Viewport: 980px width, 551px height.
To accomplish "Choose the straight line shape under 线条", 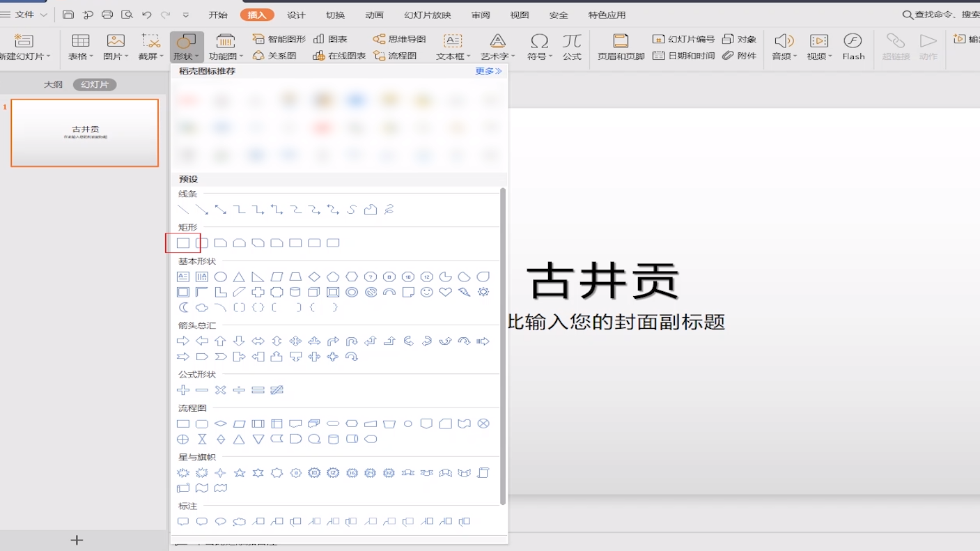I will point(183,209).
